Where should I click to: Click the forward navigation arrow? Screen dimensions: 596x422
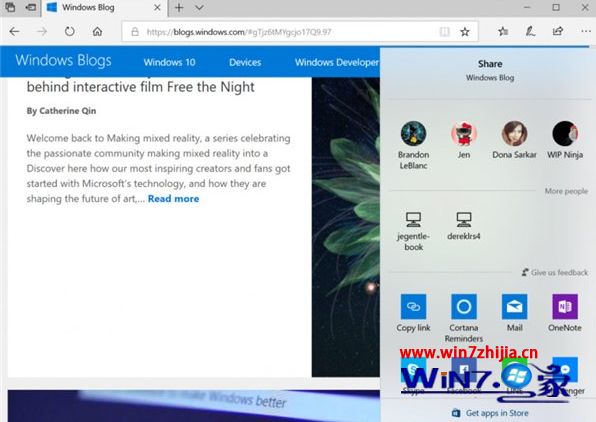coord(42,32)
